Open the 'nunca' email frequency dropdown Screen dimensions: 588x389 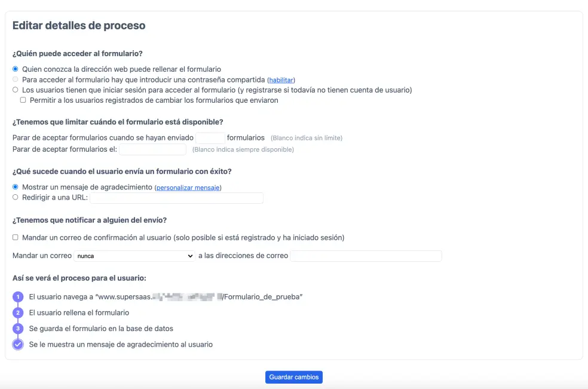pyautogui.click(x=134, y=256)
